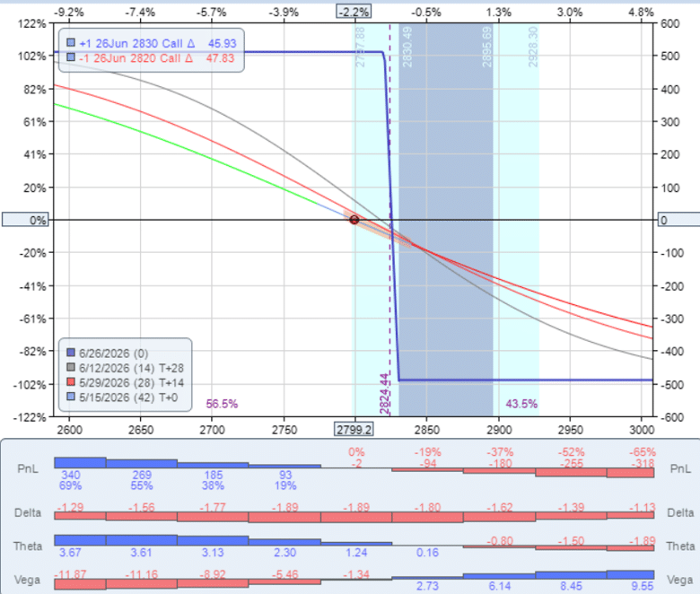Click the Theta value -1.50
The image size is (700, 594).
pos(572,541)
